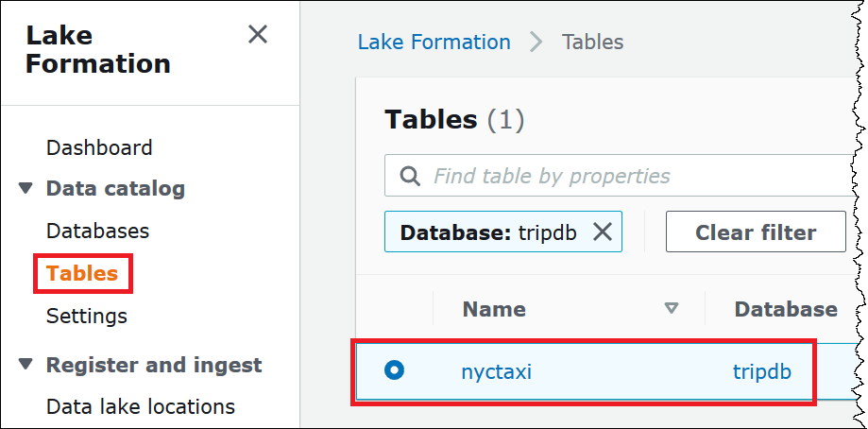The image size is (868, 429).
Task: Go to Databases in the sidebar
Action: click(x=97, y=231)
